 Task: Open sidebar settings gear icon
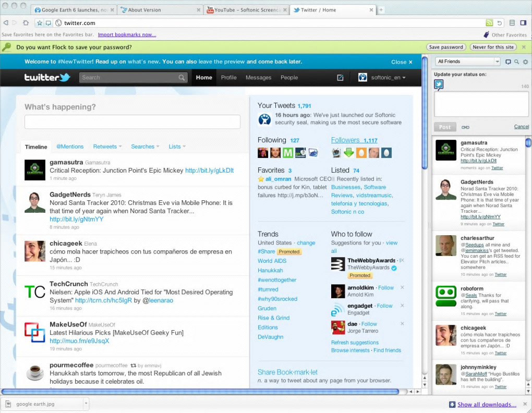(525, 62)
